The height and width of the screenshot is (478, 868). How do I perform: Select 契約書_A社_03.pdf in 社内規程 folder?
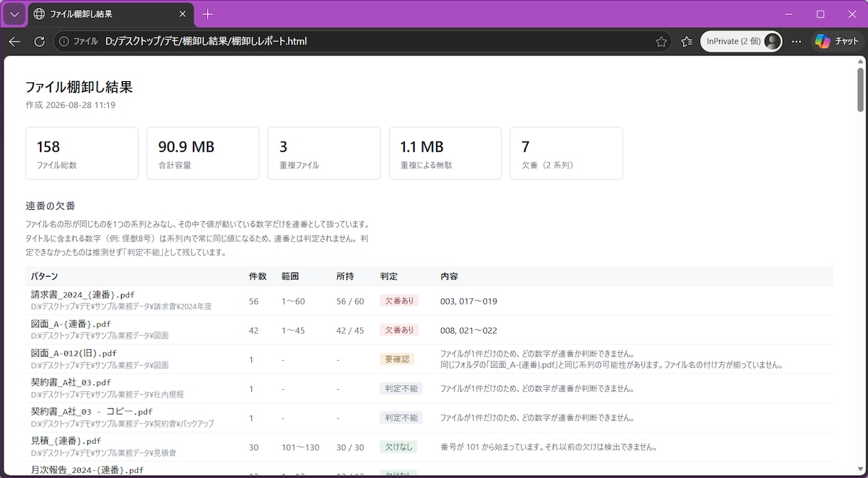coord(429,388)
